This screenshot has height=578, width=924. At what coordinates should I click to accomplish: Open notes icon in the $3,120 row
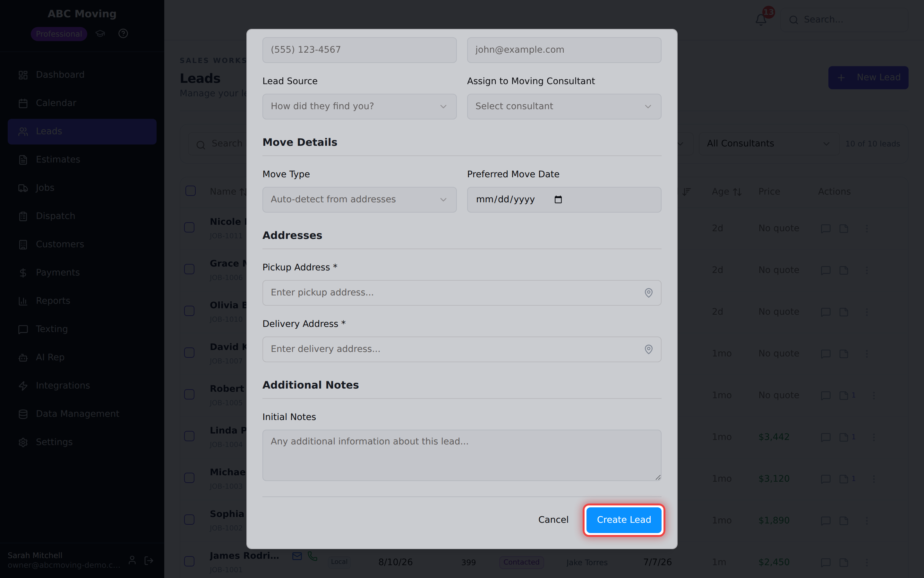[843, 479]
